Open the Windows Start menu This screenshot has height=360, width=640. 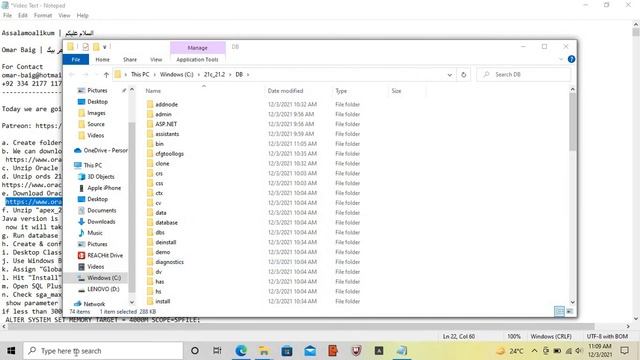point(11,351)
